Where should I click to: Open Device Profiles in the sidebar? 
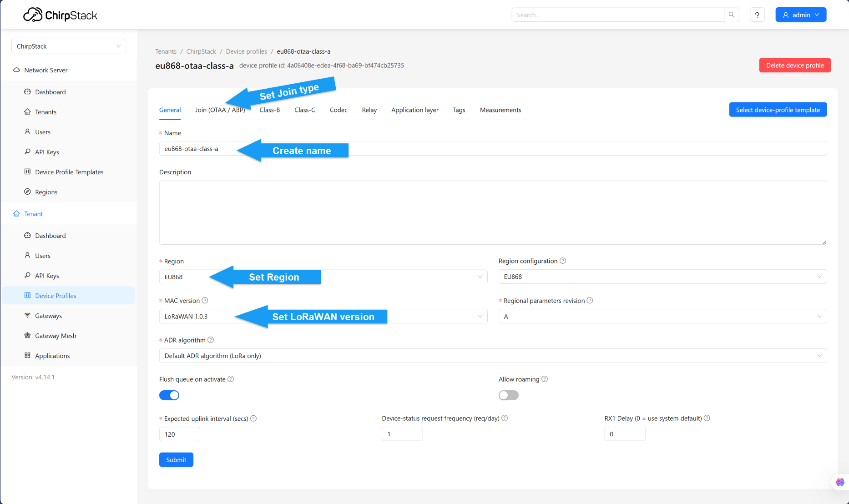click(69, 296)
